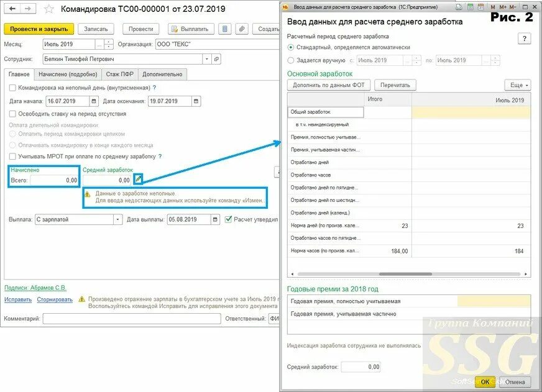Go back with the left arrow button
This screenshot has width=542, height=392.
[x=13, y=8]
